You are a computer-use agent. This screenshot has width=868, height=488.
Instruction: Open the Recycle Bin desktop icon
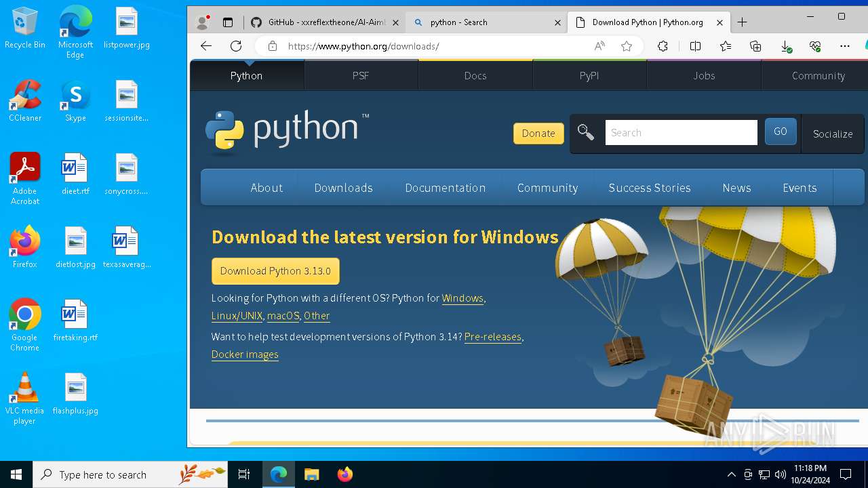pos(24,28)
